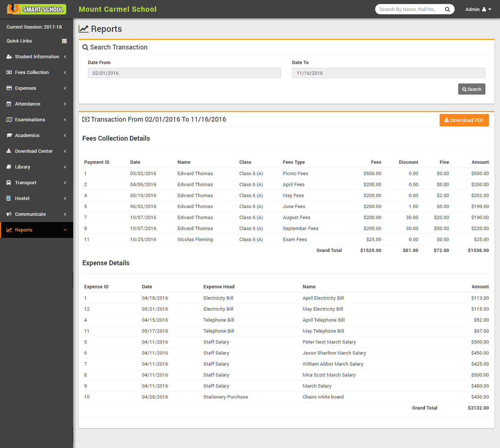Download PDF of the transaction report
500x448 pixels.
(464, 120)
